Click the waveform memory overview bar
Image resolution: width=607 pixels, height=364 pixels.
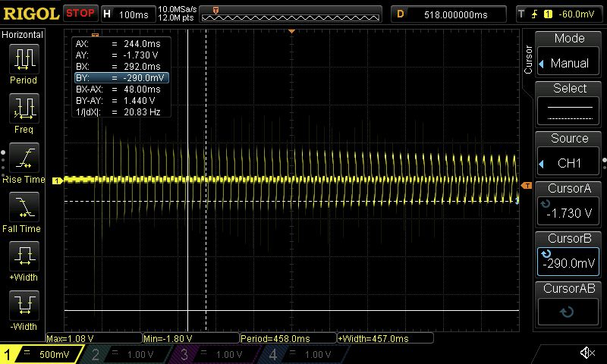[291, 14]
